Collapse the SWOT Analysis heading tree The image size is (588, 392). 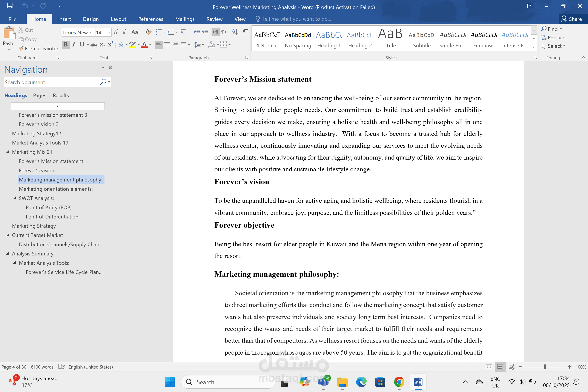tap(14, 198)
